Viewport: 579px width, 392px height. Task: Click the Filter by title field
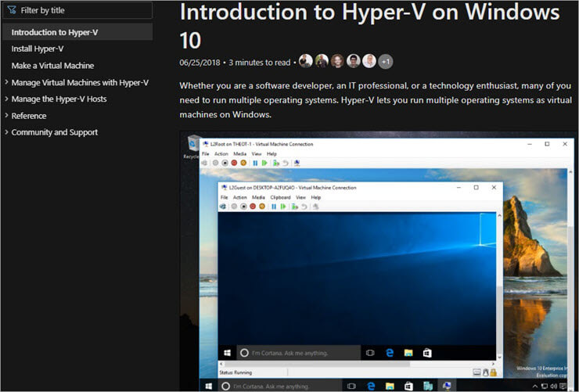[77, 10]
